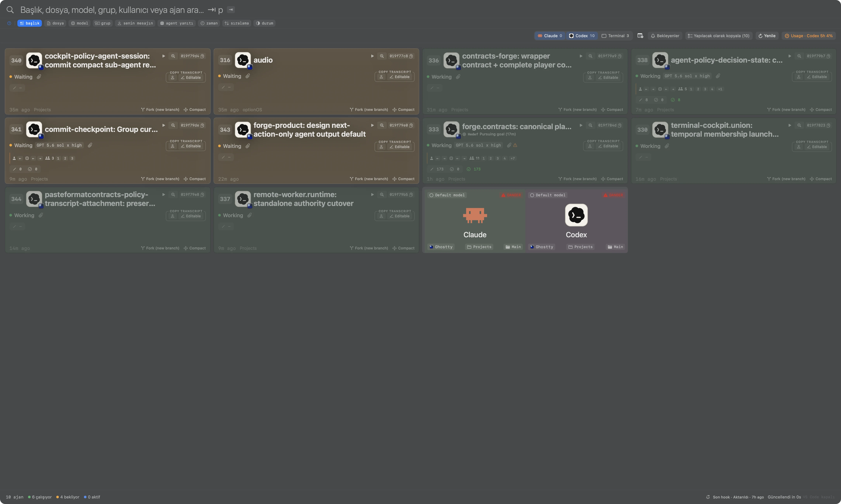Click the paperclip icon on the contracts-forge card

[x=458, y=77]
